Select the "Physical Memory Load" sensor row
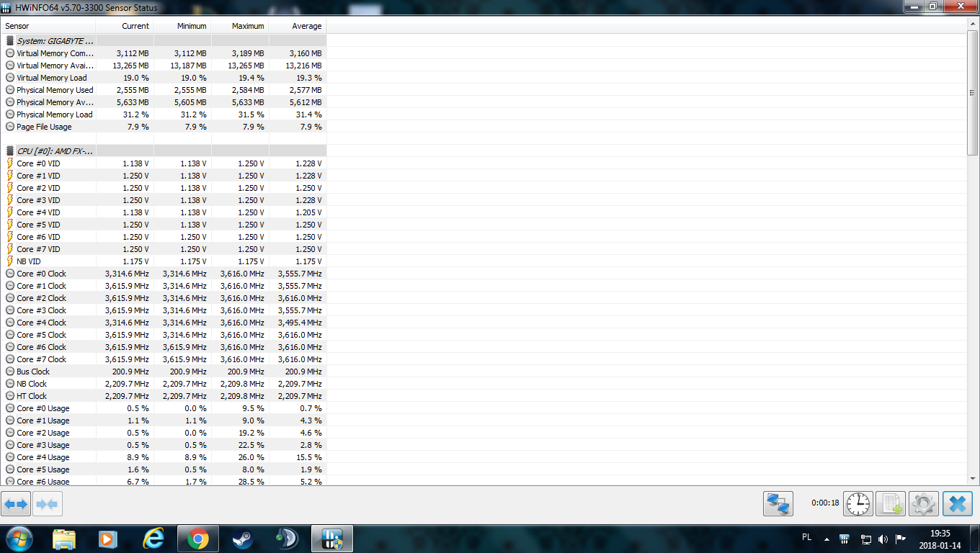The width and height of the screenshot is (980, 553). (x=164, y=114)
